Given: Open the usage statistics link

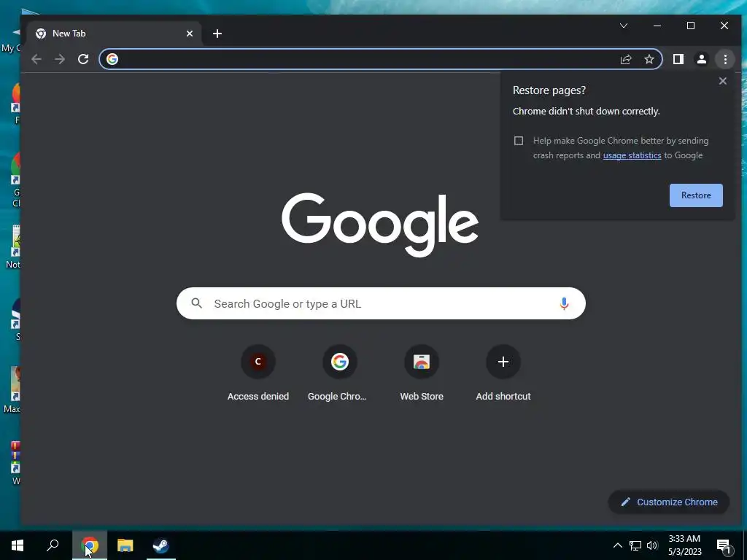Looking at the screenshot, I should (632, 155).
